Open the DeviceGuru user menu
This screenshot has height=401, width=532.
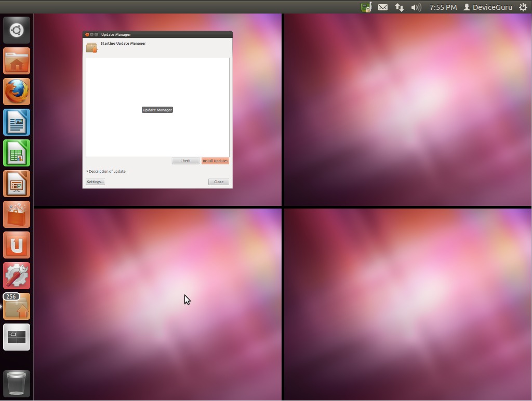pos(488,7)
